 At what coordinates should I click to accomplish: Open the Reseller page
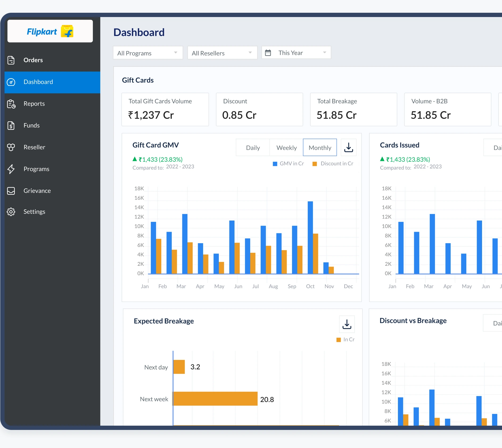(x=52, y=147)
